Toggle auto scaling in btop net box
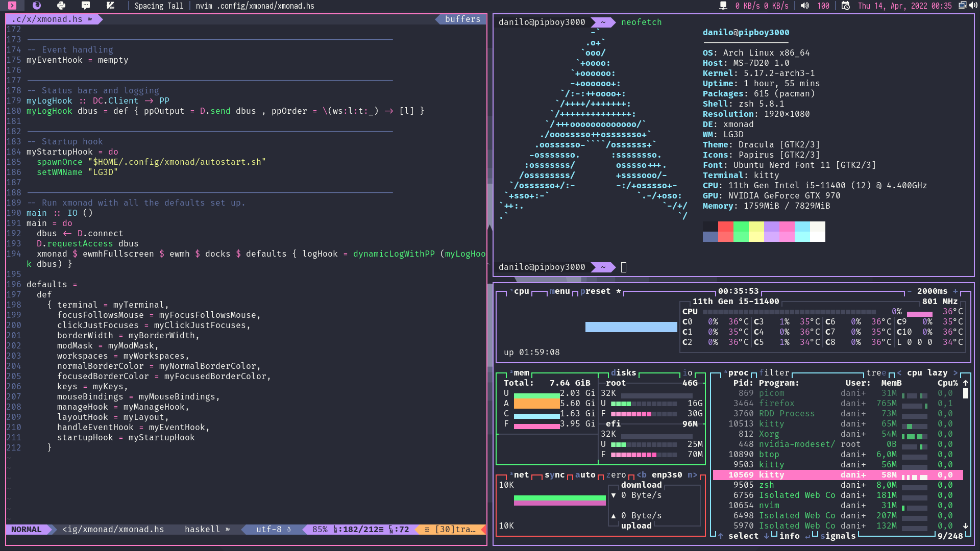Viewport: 980px width, 551px height. (x=585, y=475)
